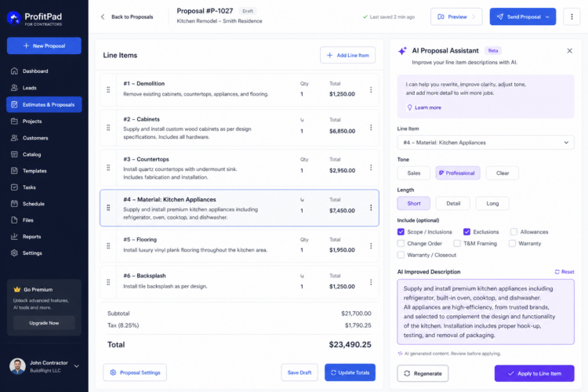Open three-dot menu beside Send Proposal
Image resolution: width=588 pixels, height=392 pixels.
[x=572, y=17]
